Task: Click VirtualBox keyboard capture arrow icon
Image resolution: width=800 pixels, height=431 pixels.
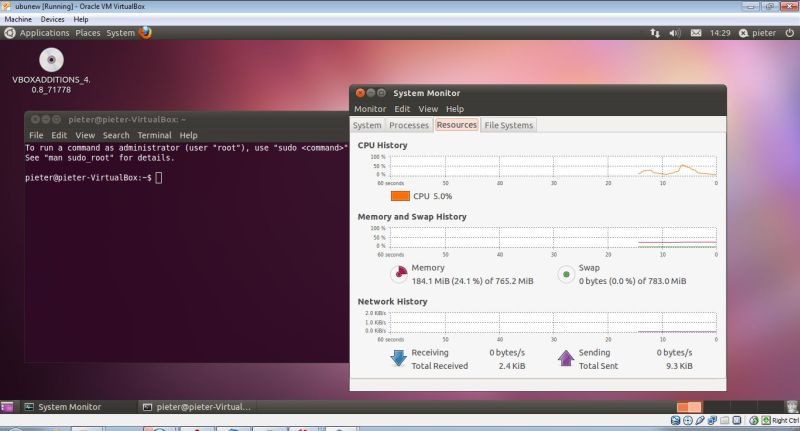Action: 766,420
